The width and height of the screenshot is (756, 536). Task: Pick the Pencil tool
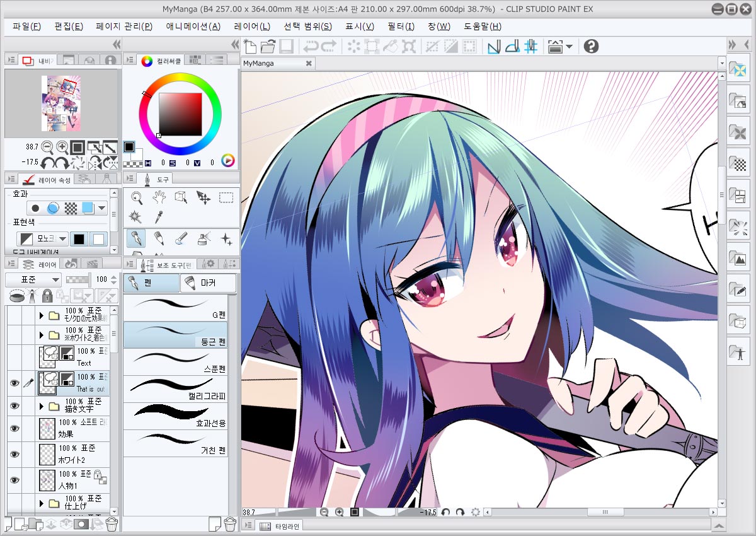(159, 238)
